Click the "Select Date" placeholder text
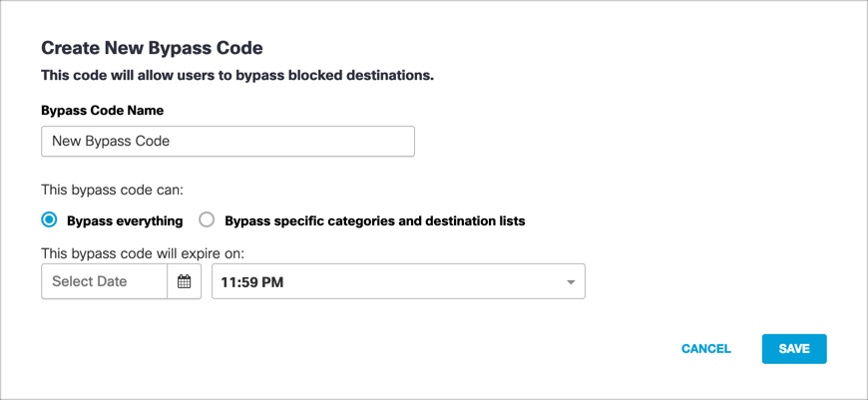868x400 pixels. pos(90,282)
